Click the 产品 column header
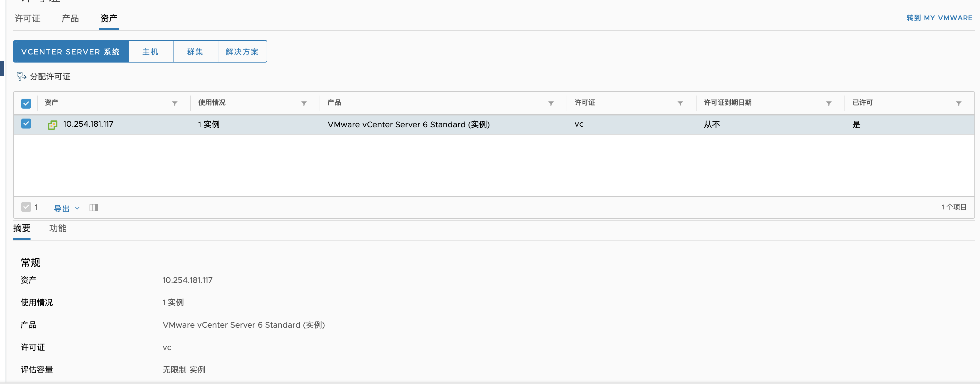This screenshot has height=384, width=980. [x=334, y=103]
